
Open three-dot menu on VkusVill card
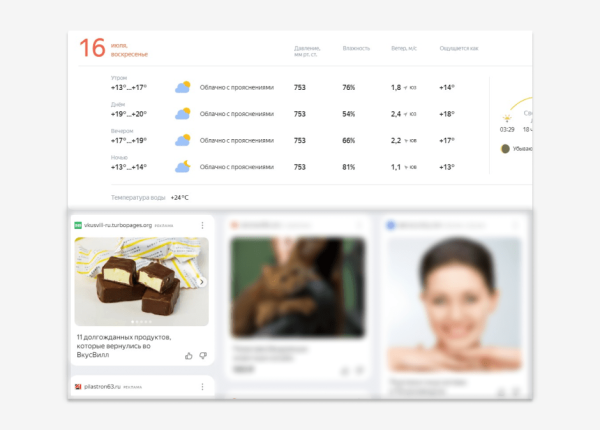point(202,225)
